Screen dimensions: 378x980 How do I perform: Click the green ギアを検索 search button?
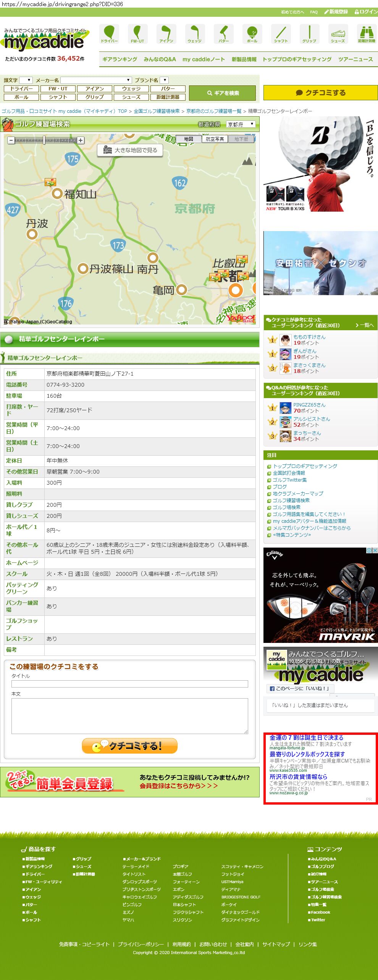(x=223, y=93)
